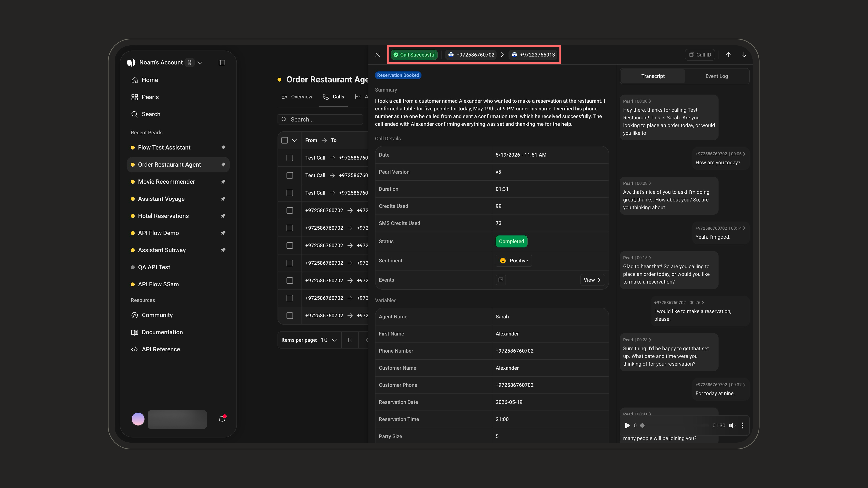Mute the recording volume icon
This screenshot has width=868, height=488.
click(x=732, y=425)
